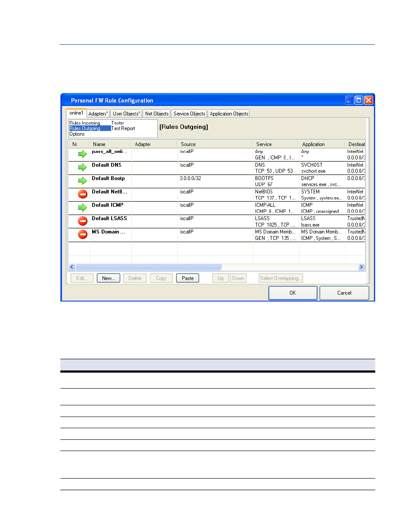The height and width of the screenshot is (532, 411).
Task: Select Options in the list
Action: click(x=77, y=134)
